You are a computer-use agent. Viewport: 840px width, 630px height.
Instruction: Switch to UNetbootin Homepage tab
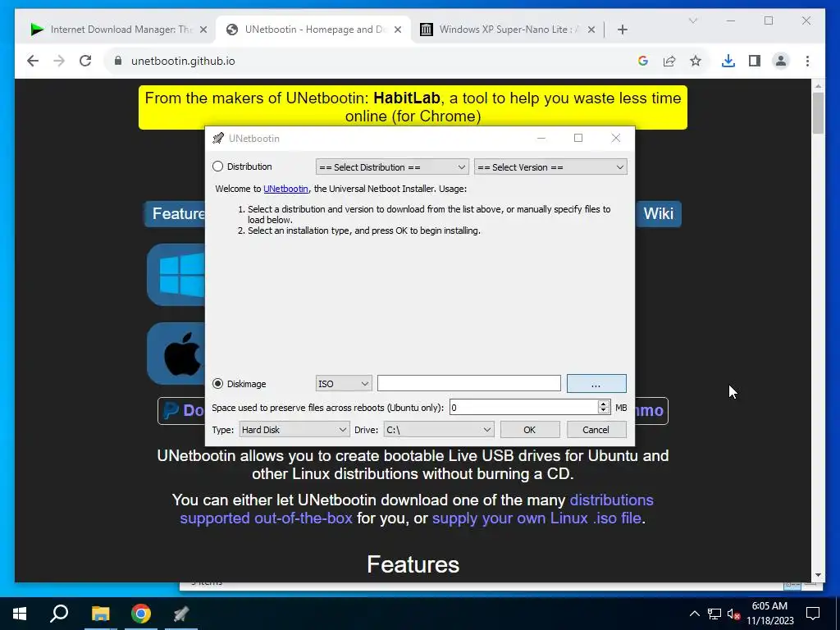313,30
